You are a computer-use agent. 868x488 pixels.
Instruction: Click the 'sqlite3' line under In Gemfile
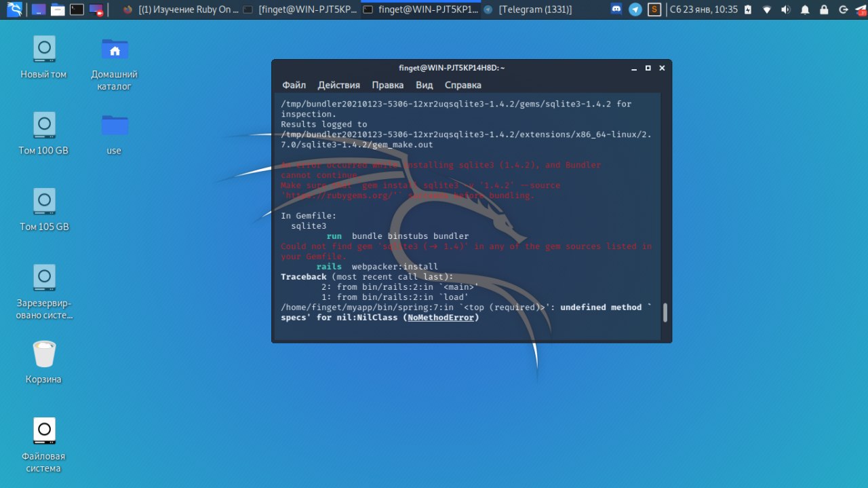309,226
